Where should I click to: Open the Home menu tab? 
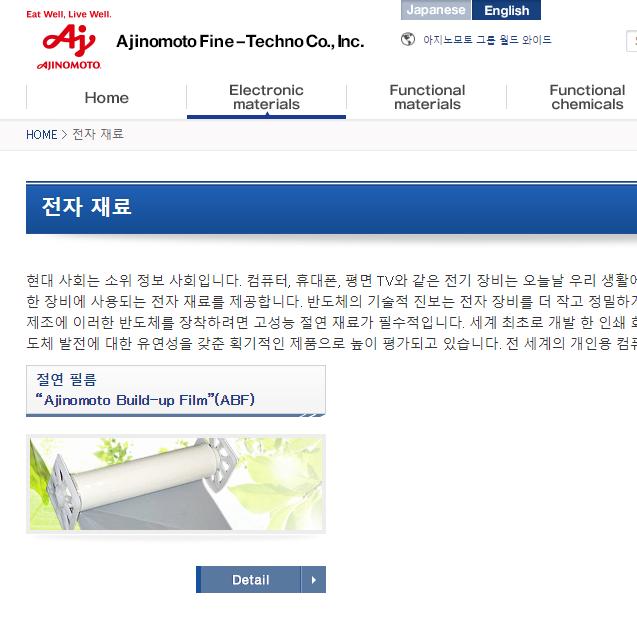106,97
